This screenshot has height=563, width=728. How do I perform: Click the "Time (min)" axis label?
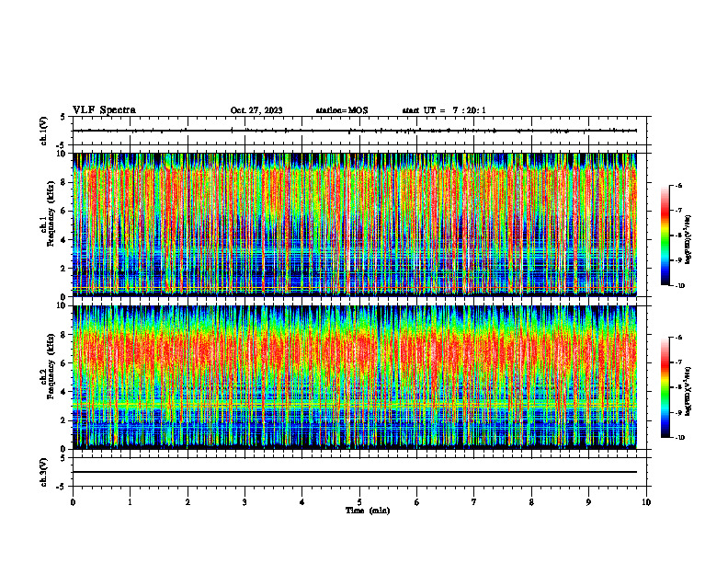point(368,511)
